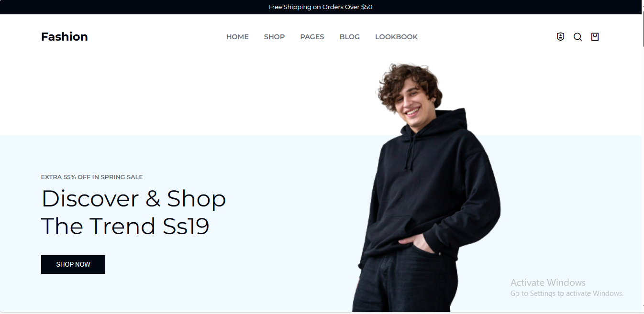Click 'Go to Settings to activate Windows' text
644x314 pixels.
click(x=567, y=293)
